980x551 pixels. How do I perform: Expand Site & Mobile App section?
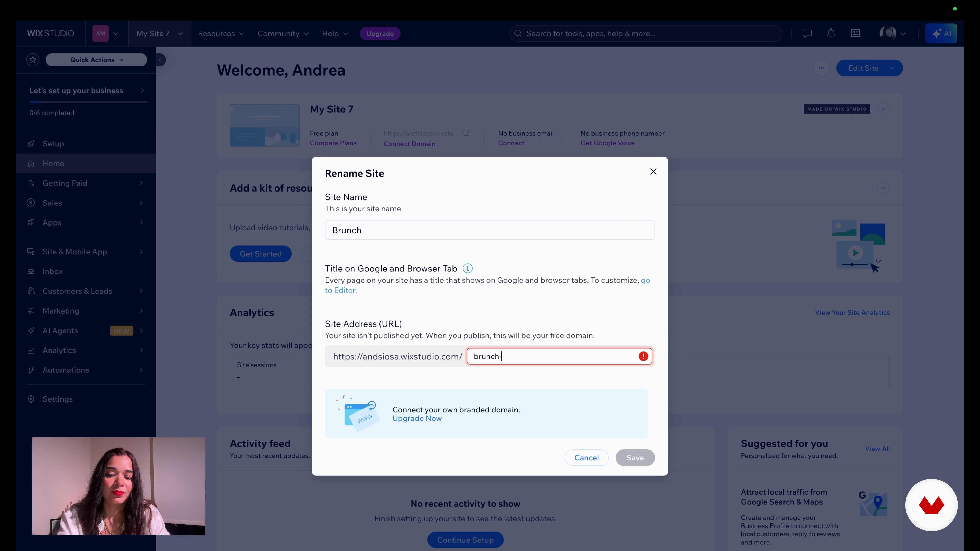click(86, 252)
